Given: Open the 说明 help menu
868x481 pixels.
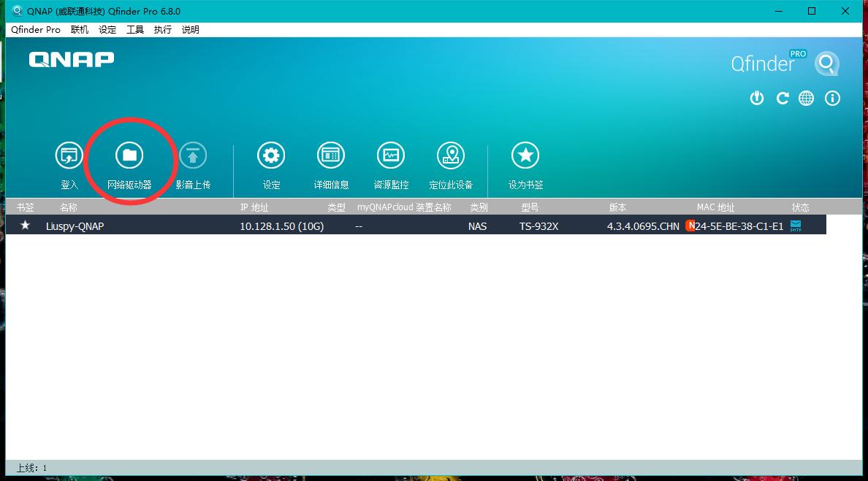Looking at the screenshot, I should click(191, 30).
